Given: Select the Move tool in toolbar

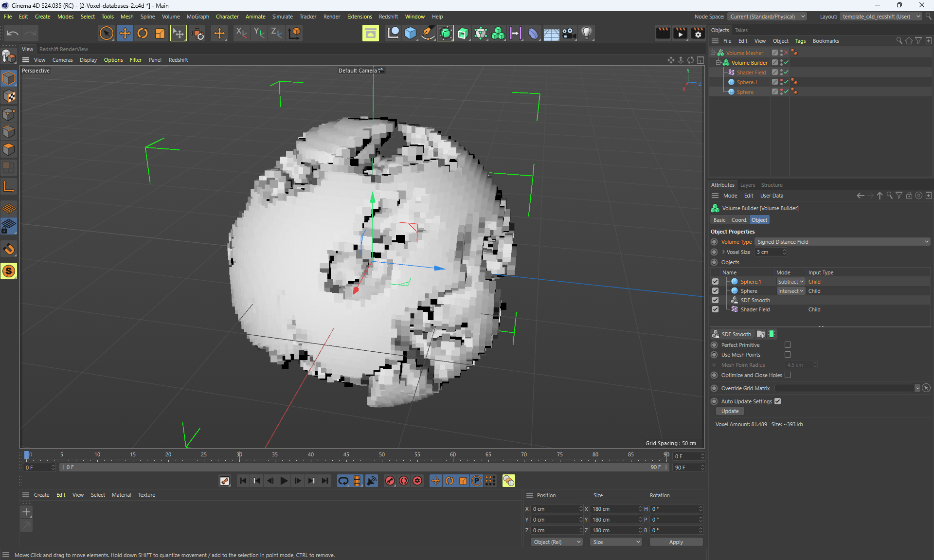Looking at the screenshot, I should (125, 33).
